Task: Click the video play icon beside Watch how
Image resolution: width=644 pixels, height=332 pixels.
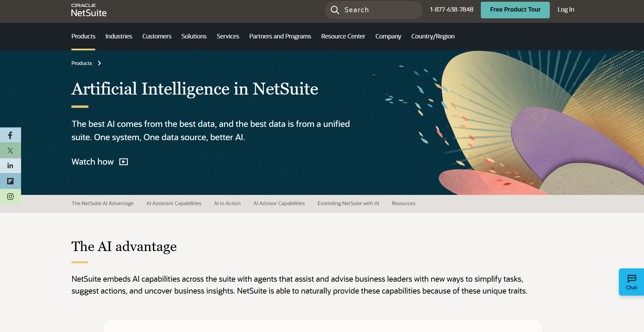Action: [x=124, y=162]
